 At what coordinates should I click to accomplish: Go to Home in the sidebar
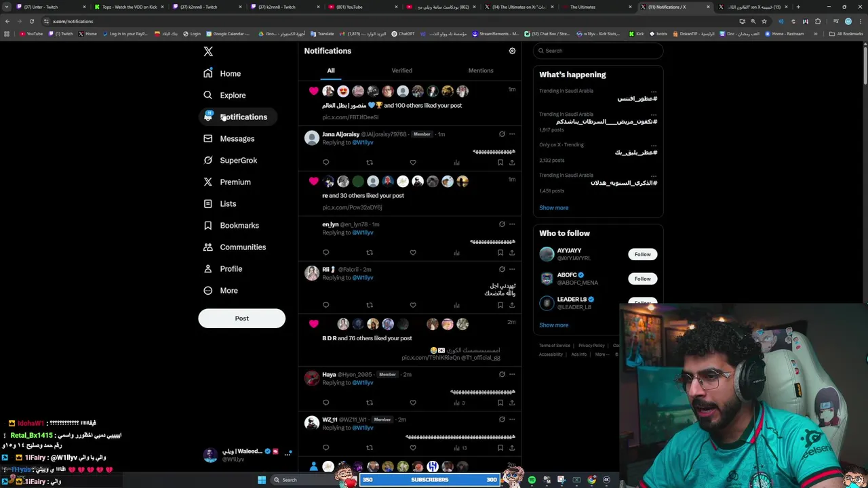(222, 73)
